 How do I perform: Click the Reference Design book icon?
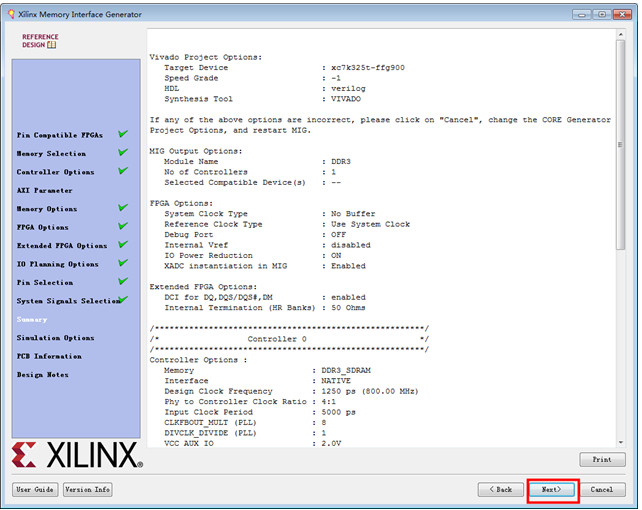coord(51,45)
